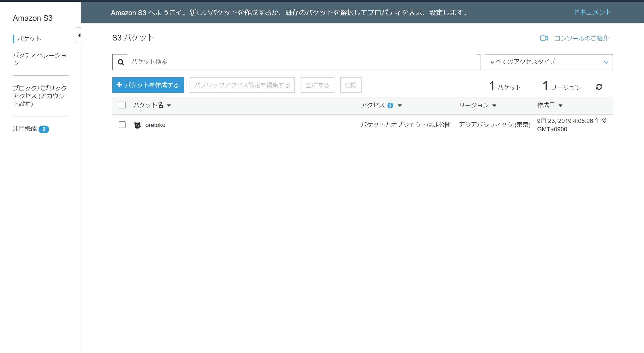Open the oretoku bucket name link

(155, 125)
